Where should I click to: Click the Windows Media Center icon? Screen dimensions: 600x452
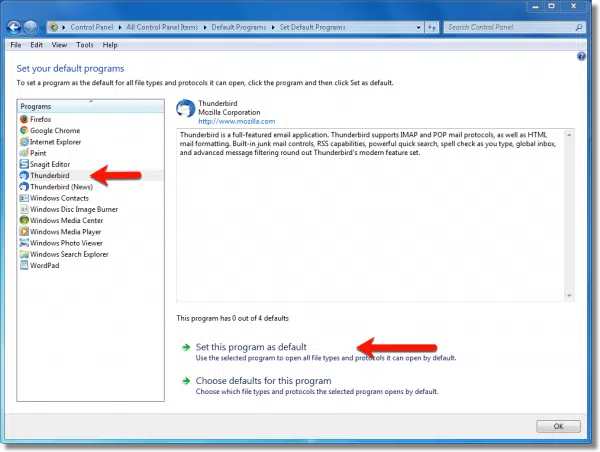click(24, 220)
